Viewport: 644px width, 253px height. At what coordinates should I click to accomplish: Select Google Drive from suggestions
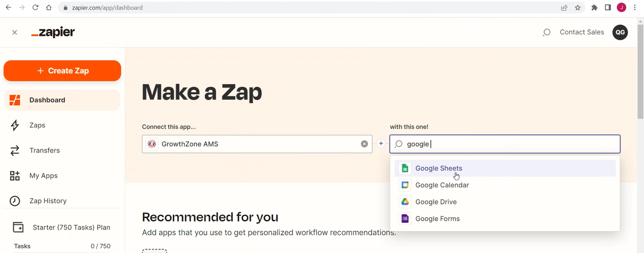(505, 202)
